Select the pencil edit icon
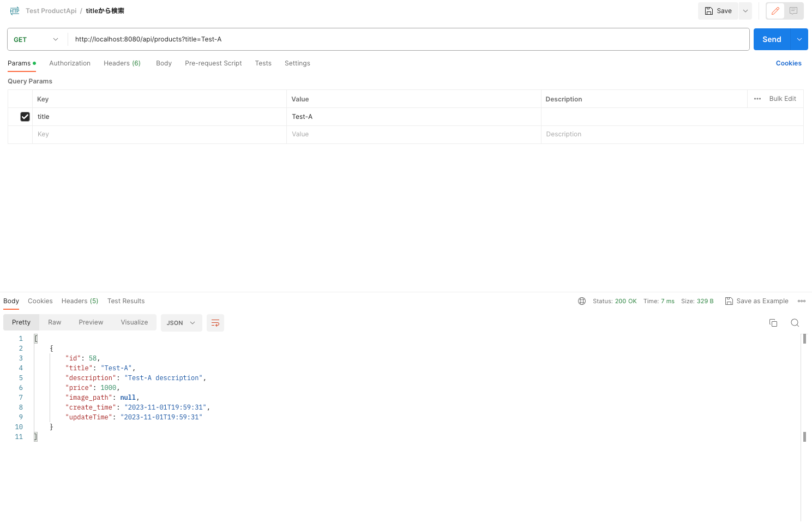 775,11
